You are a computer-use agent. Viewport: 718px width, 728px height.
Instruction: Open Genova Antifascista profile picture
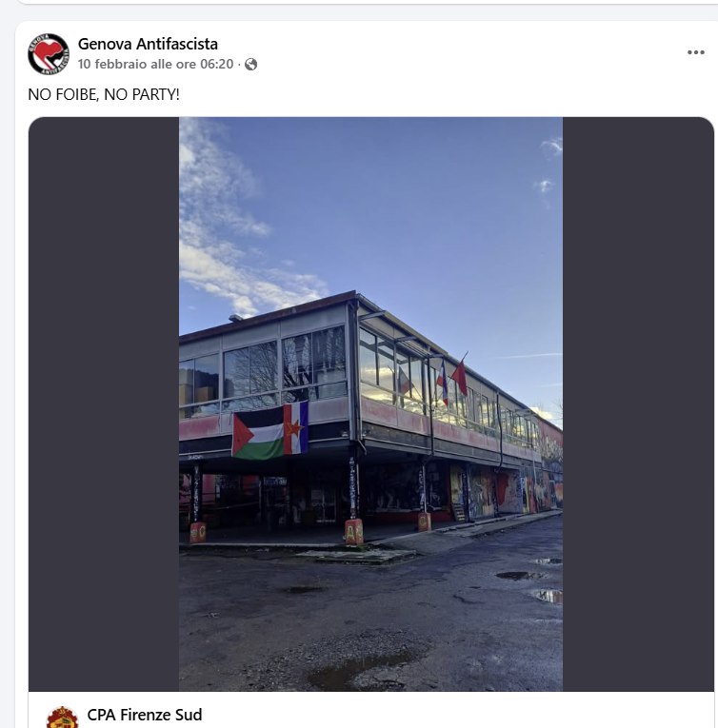point(49,54)
